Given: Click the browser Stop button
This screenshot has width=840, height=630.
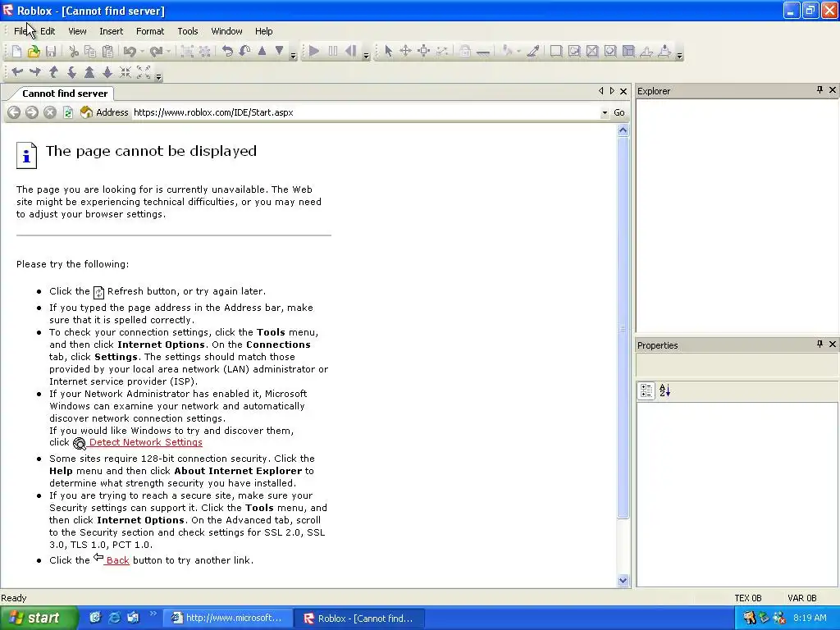Looking at the screenshot, I should click(x=50, y=112).
